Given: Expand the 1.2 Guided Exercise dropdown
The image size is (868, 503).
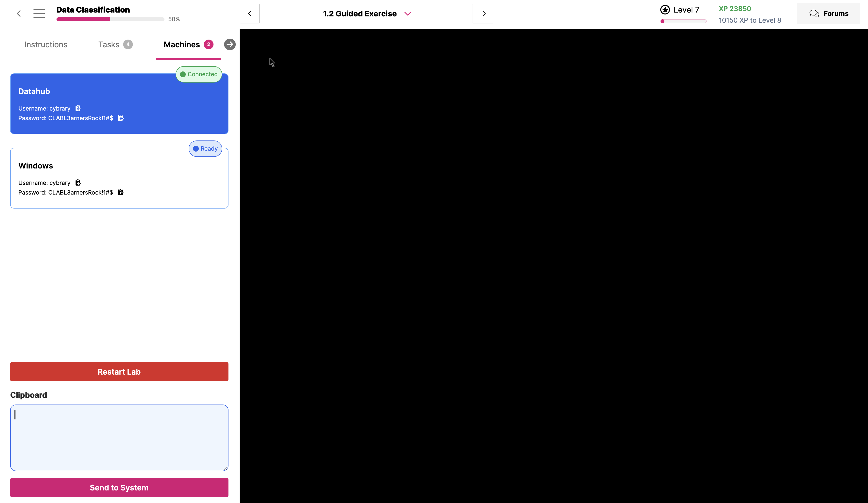Looking at the screenshot, I should tap(407, 14).
